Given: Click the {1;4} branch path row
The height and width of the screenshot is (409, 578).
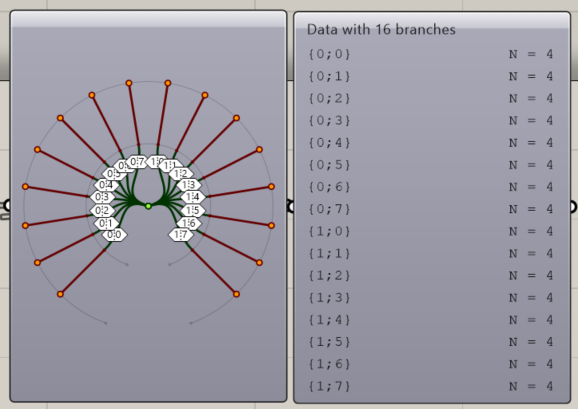Looking at the screenshot, I should pos(431,320).
